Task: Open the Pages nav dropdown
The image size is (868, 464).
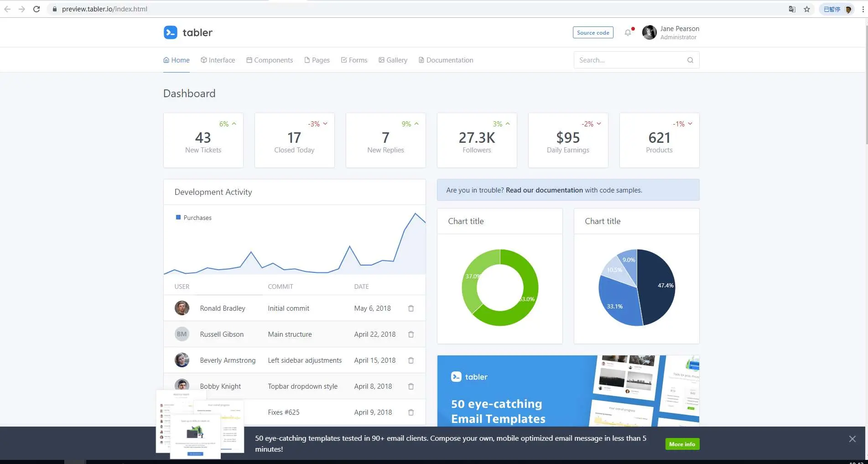Action: point(317,60)
